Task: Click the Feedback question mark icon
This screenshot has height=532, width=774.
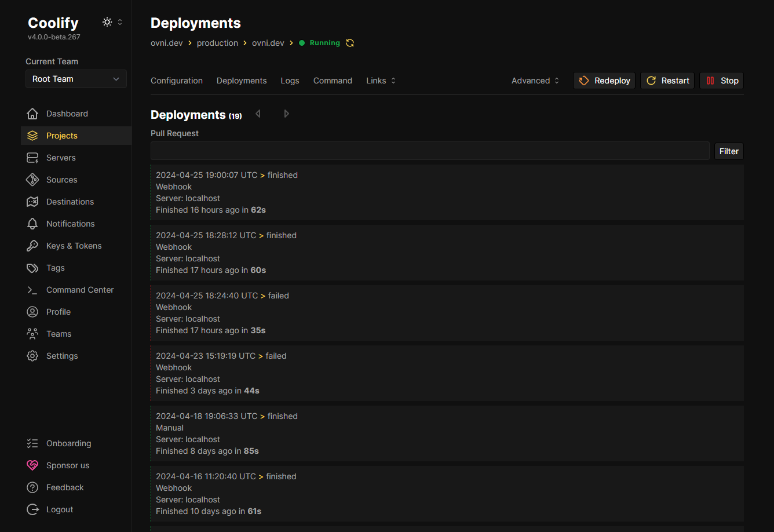Action: tap(32, 487)
